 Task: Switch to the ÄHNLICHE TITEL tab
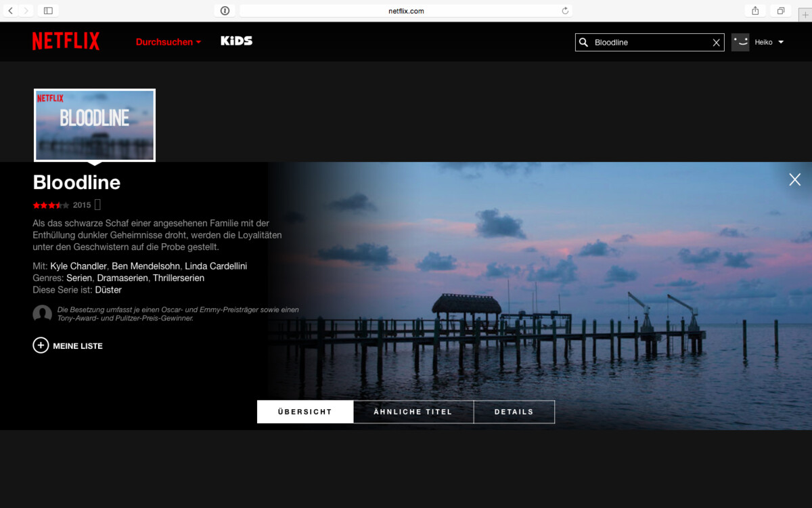tap(413, 412)
